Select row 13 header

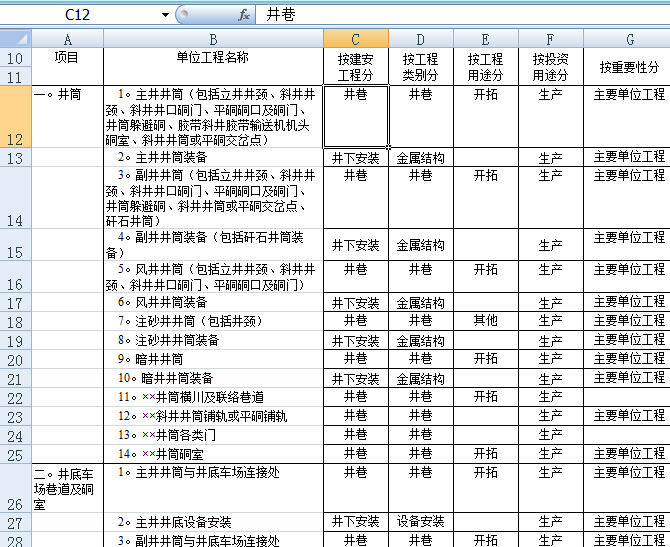[x=16, y=158]
